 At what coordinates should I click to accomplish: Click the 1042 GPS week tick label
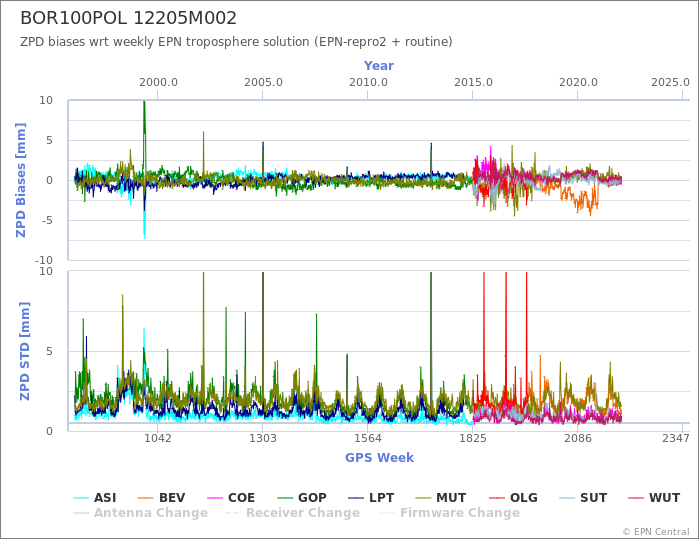point(158,438)
